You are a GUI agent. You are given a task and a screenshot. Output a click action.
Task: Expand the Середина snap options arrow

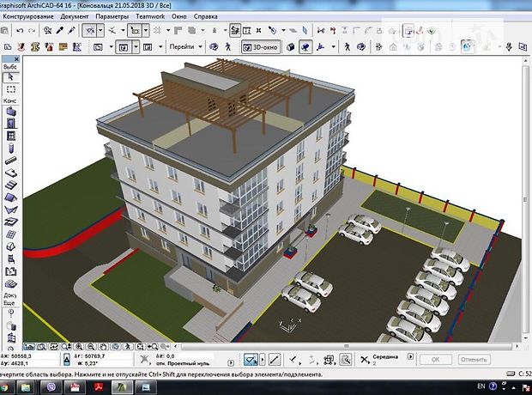click(x=410, y=356)
